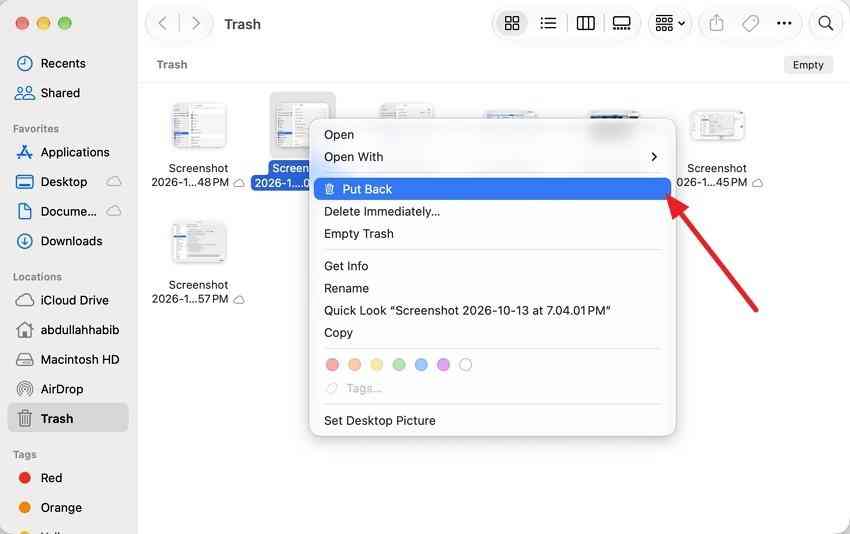The height and width of the screenshot is (534, 850).
Task: Click the Trash path bar label
Action: pos(172,65)
